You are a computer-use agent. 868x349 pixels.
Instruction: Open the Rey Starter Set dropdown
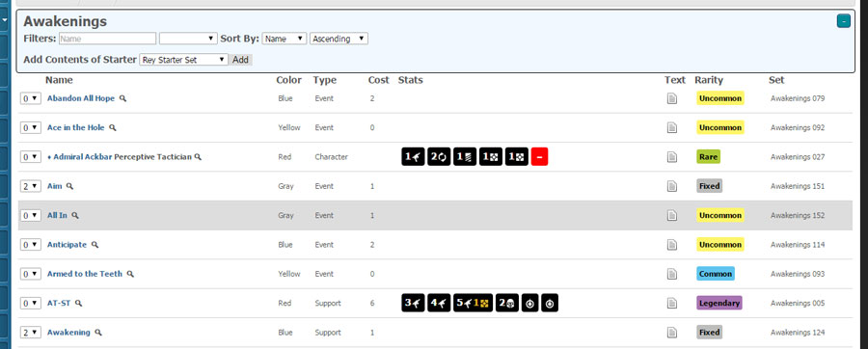pyautogui.click(x=184, y=60)
